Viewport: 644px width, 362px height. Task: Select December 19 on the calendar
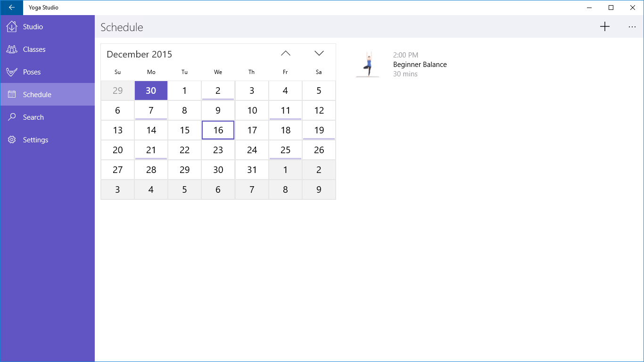click(319, 130)
